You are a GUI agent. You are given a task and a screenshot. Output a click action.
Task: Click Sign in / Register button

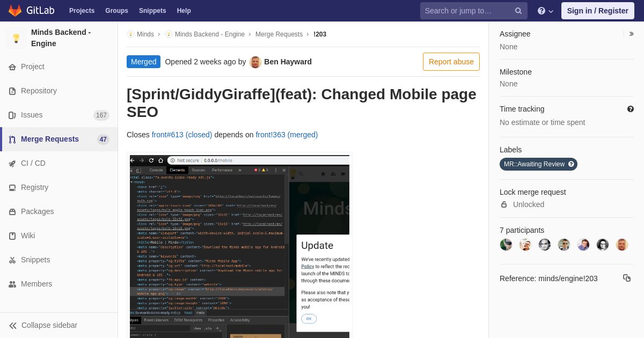point(598,11)
